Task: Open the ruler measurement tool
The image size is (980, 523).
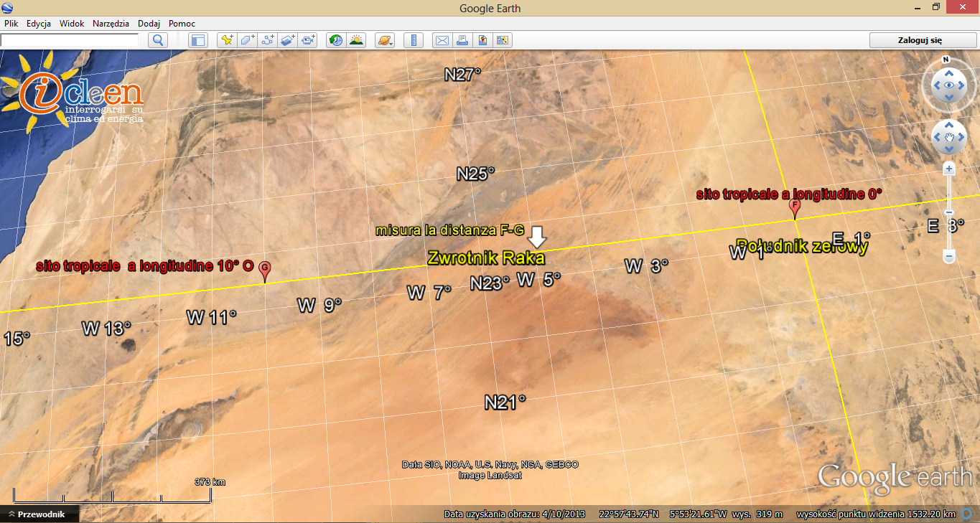Action: (x=413, y=40)
